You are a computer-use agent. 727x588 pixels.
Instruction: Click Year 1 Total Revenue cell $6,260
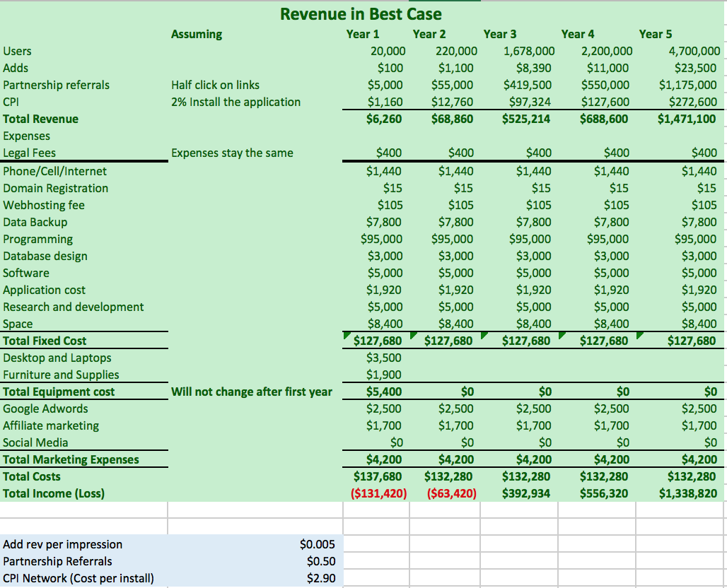[384, 119]
